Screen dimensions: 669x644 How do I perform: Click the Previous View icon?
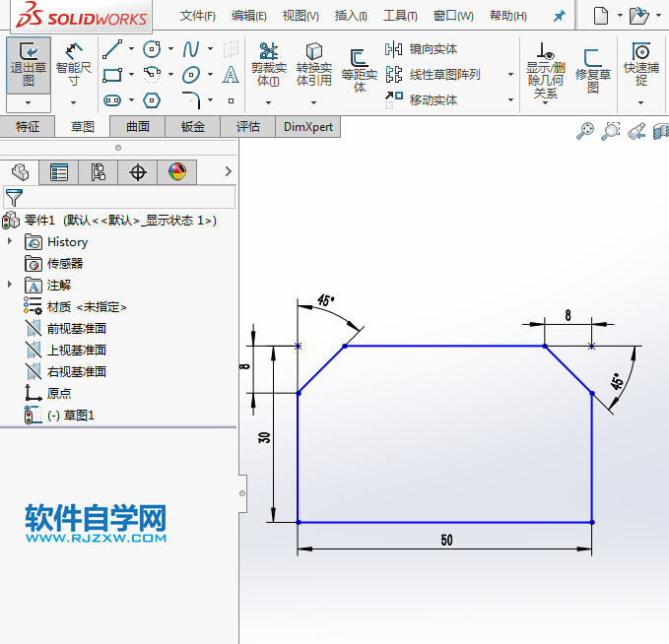click(636, 131)
